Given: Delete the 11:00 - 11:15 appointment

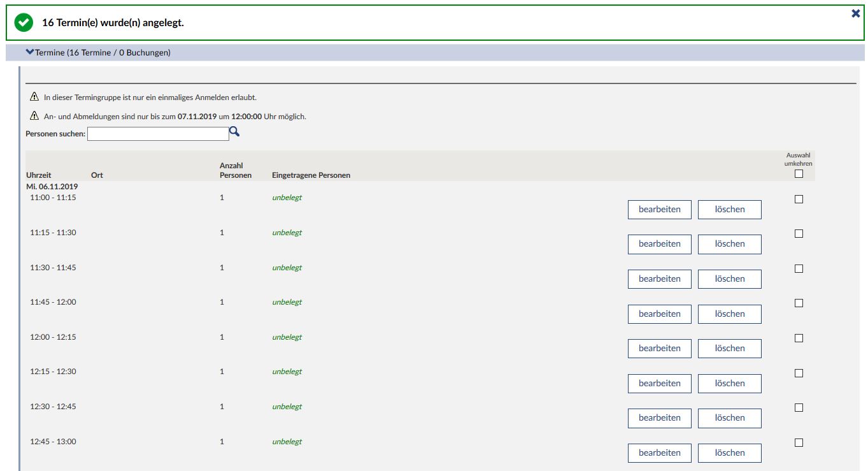Looking at the screenshot, I should click(729, 209).
